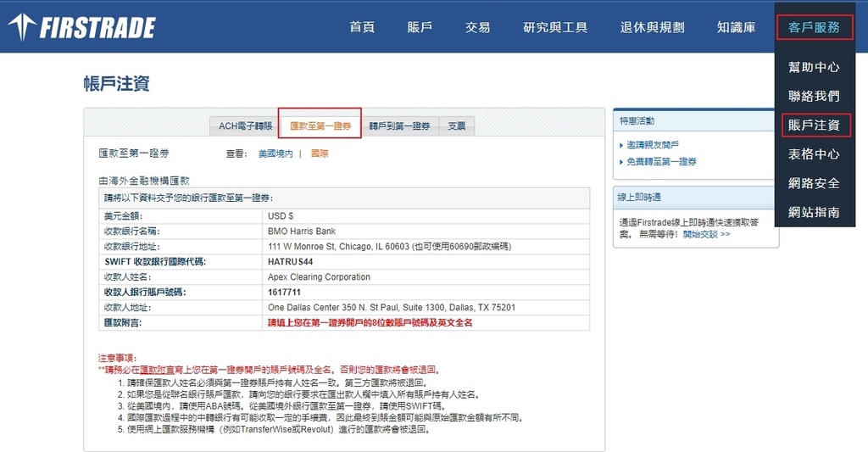The height and width of the screenshot is (452, 868).
Task: Open the 退休與規劃 menu
Action: pyautogui.click(x=652, y=27)
